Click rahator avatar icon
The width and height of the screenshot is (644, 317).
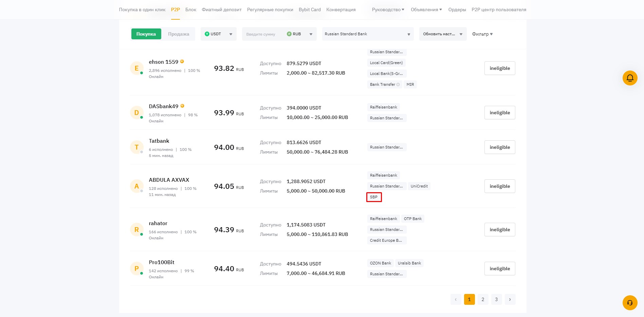(x=136, y=230)
